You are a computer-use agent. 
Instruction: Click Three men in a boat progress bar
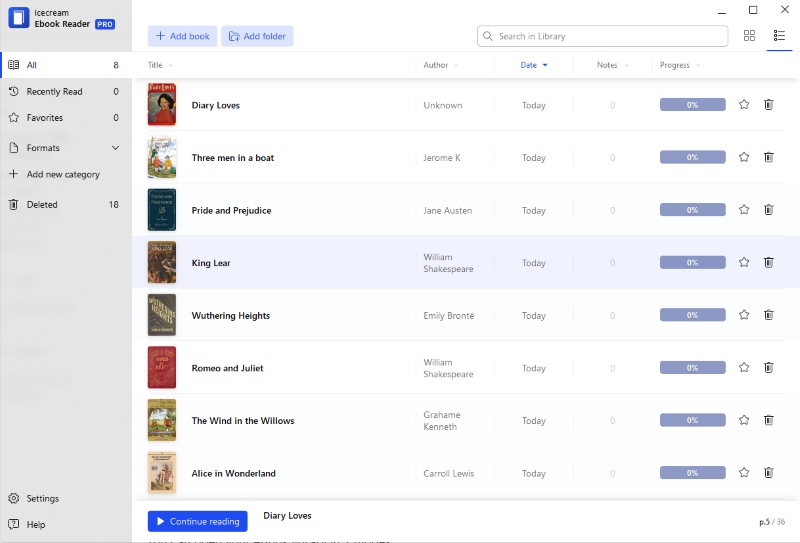pyautogui.click(x=692, y=157)
